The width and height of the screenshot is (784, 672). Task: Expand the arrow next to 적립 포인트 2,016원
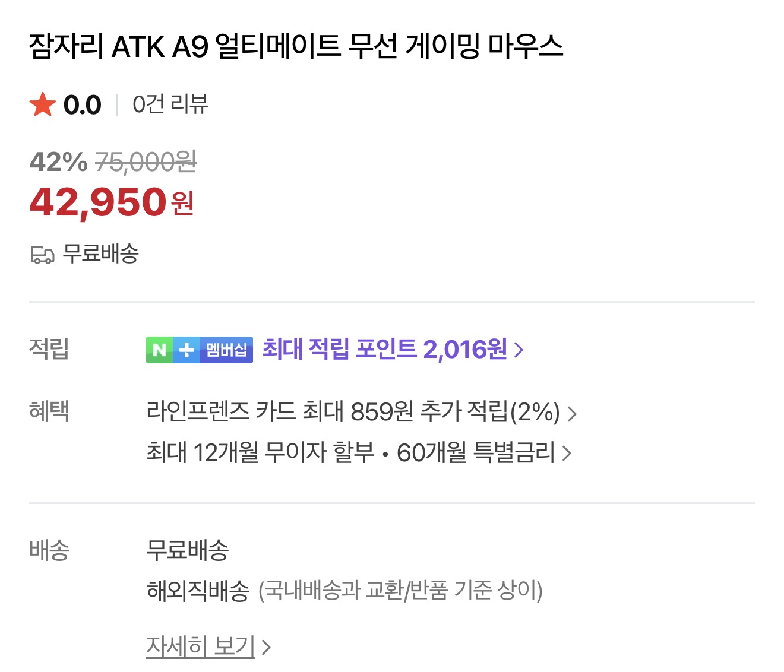(x=519, y=350)
